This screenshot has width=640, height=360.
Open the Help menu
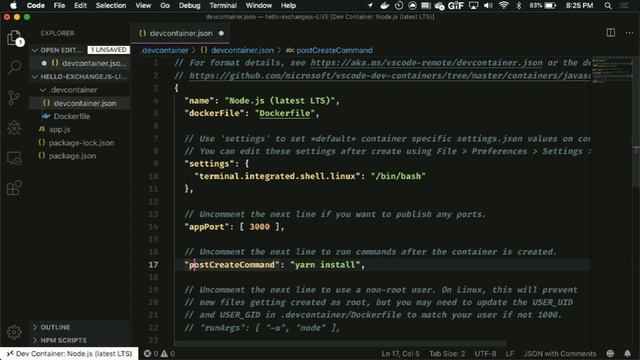(x=288, y=5)
